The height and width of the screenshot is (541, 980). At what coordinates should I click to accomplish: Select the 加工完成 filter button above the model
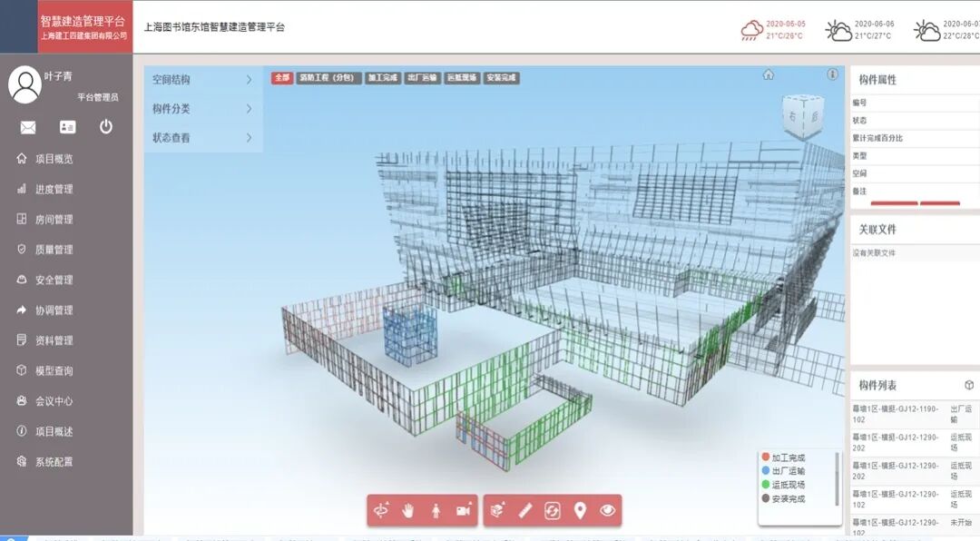click(x=383, y=77)
